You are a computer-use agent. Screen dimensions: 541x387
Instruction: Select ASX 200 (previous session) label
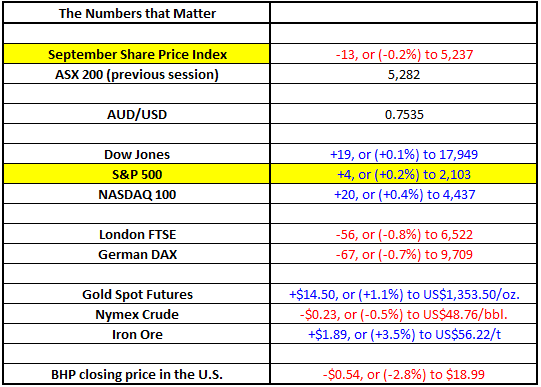(137, 74)
